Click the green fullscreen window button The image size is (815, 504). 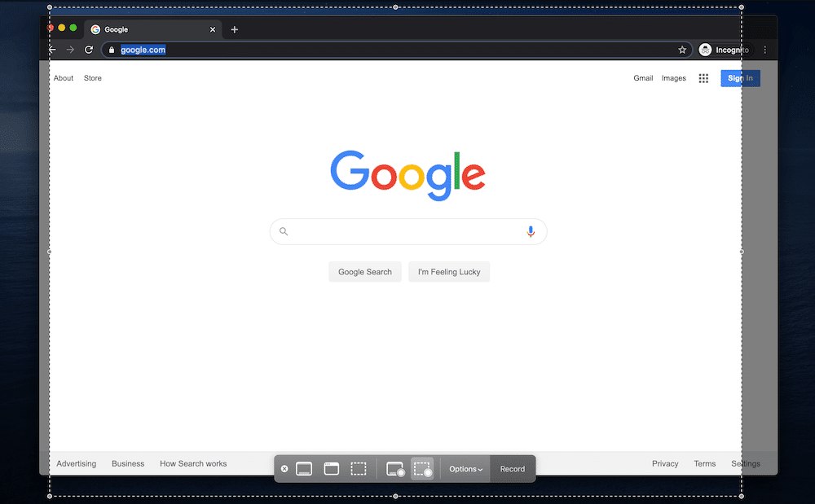pyautogui.click(x=73, y=28)
